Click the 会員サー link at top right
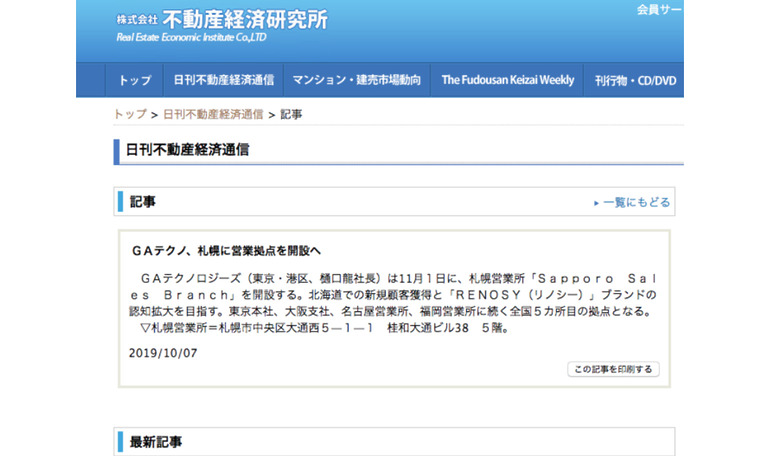 coord(659,9)
